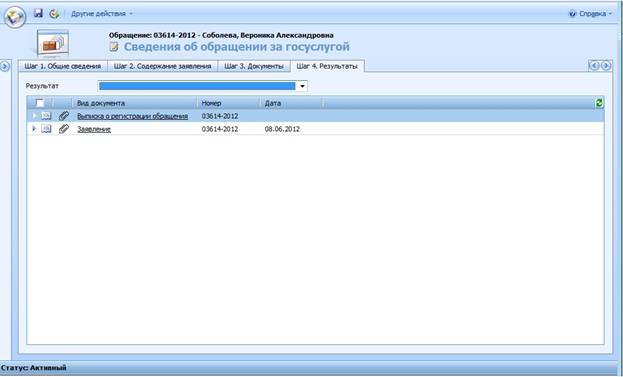The image size is (623, 377).
Task: Click the save and close toolbar icon
Action: click(54, 14)
